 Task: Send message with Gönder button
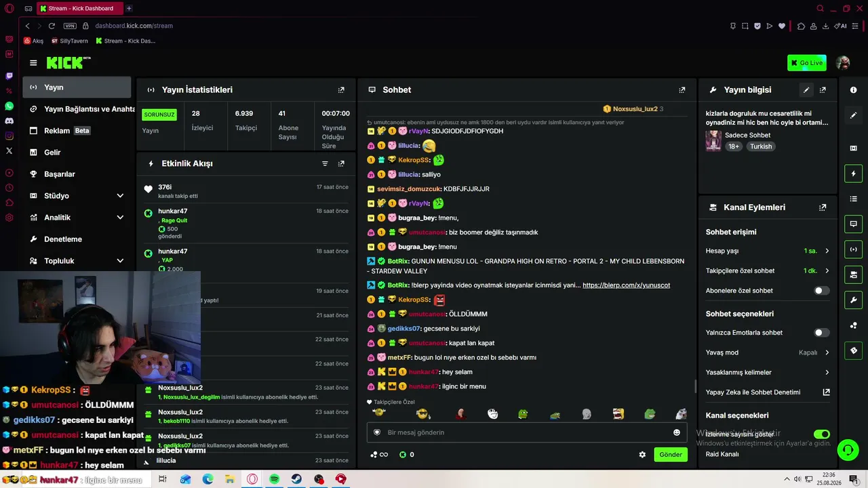click(671, 455)
